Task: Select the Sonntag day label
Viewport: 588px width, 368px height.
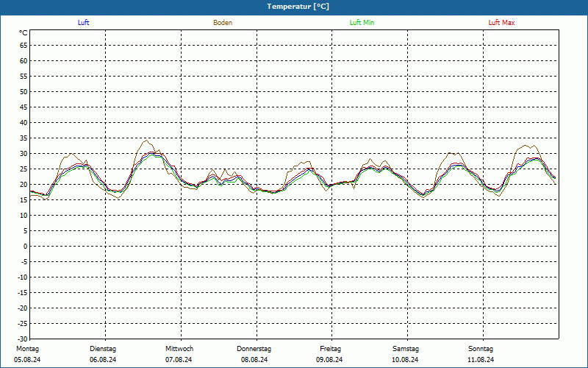Action: [x=481, y=349]
